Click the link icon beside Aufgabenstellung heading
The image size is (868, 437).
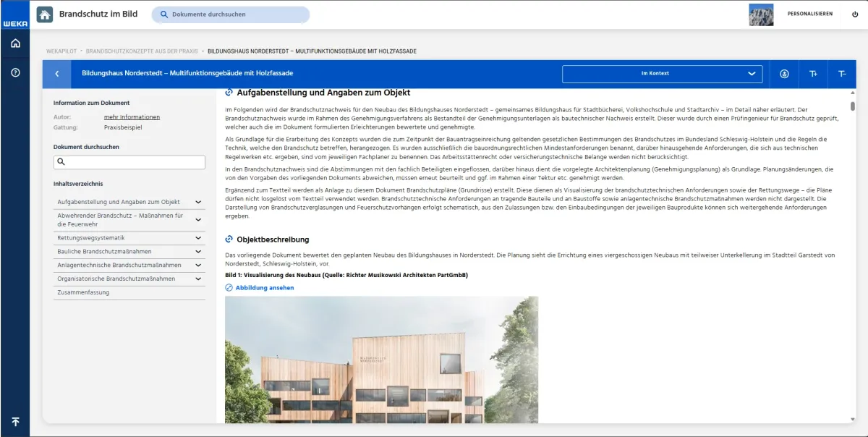point(229,93)
